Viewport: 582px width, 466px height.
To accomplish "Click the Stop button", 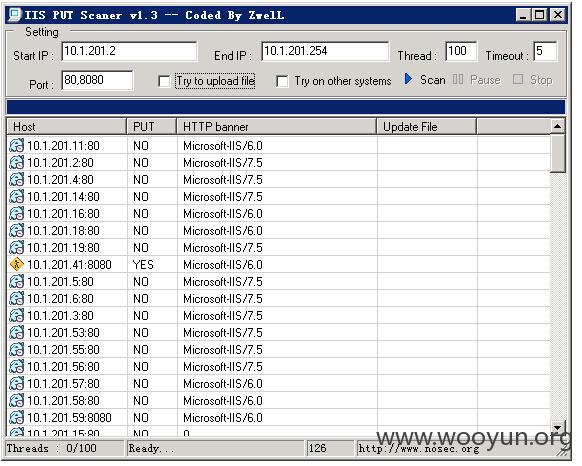I will point(533,79).
